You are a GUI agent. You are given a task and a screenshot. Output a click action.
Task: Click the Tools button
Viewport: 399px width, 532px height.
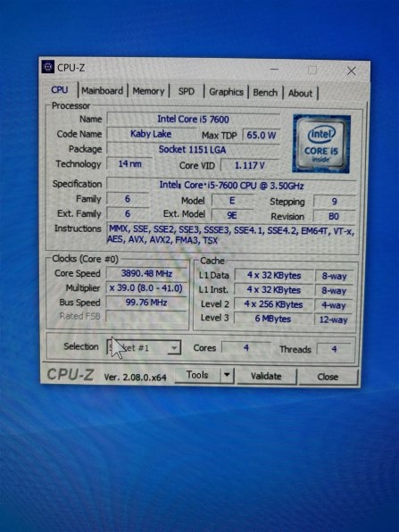[x=197, y=375]
